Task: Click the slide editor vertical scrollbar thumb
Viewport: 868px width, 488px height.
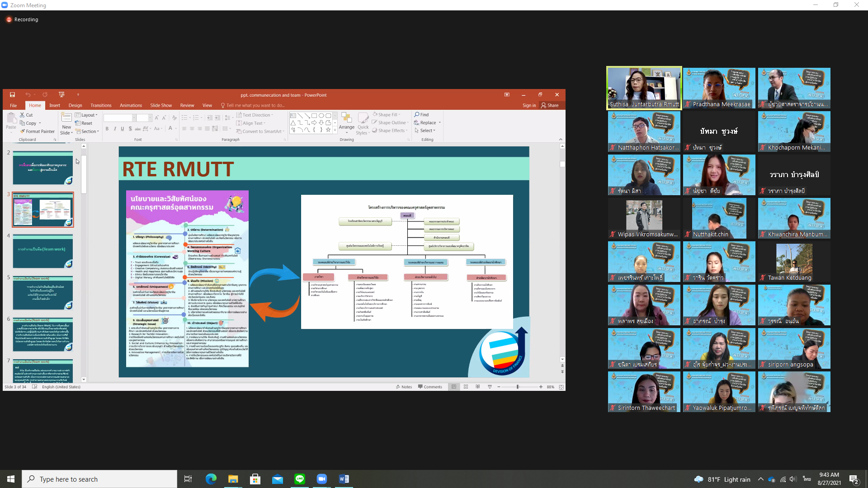Action: [x=562, y=164]
